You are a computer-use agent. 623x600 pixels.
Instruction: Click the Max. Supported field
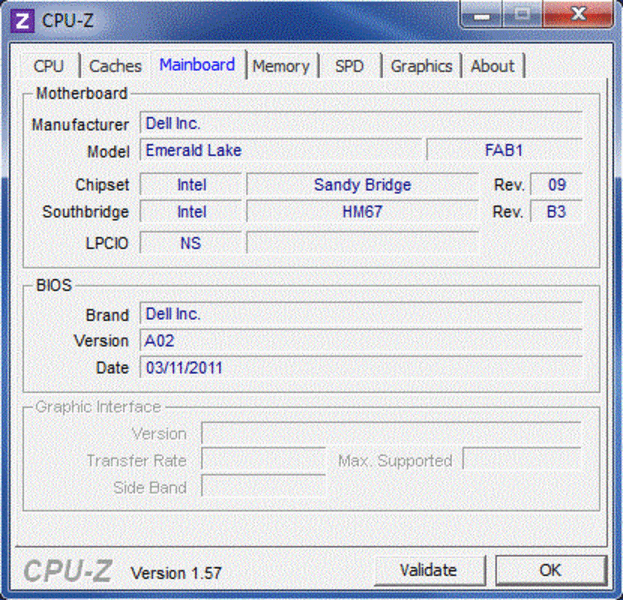(522, 460)
